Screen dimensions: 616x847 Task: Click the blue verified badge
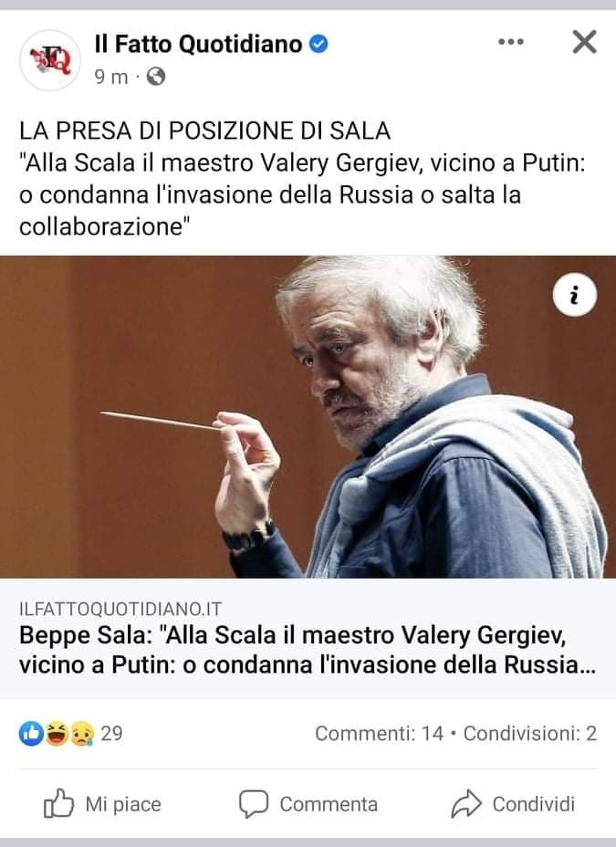click(x=318, y=44)
